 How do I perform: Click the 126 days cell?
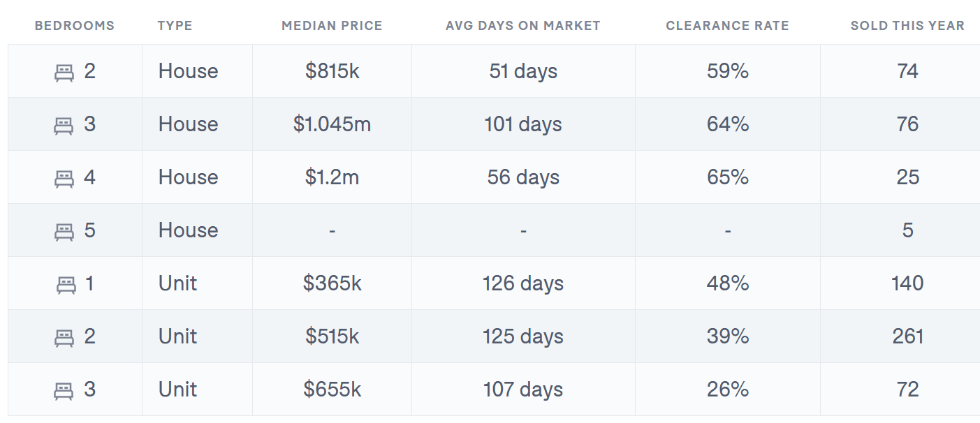(x=523, y=283)
